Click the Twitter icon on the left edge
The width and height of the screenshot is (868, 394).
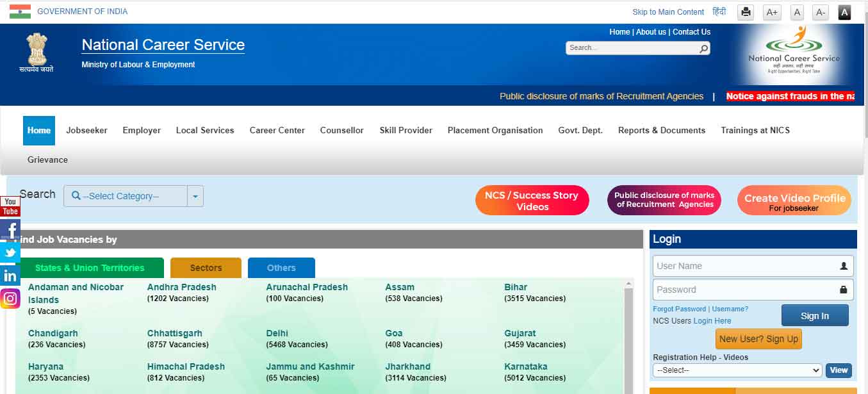click(x=10, y=252)
